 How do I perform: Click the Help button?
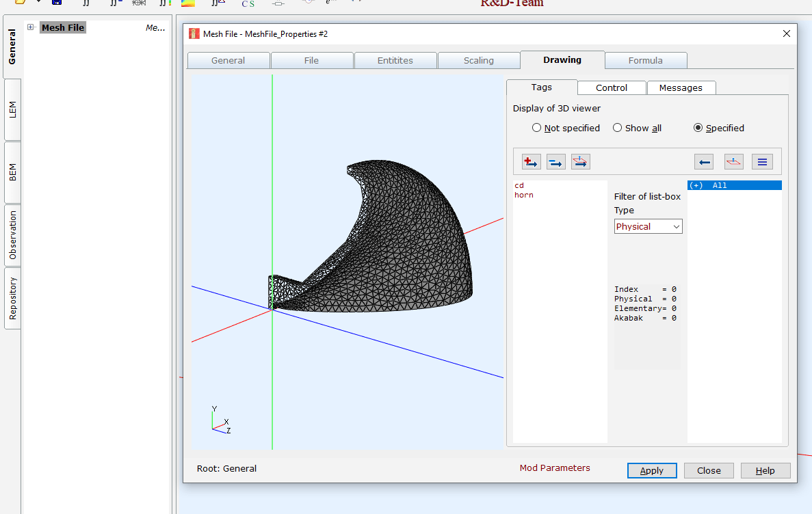[765, 470]
